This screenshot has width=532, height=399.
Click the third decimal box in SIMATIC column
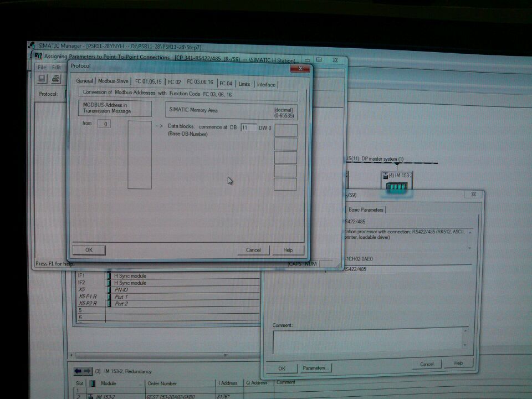click(x=285, y=157)
